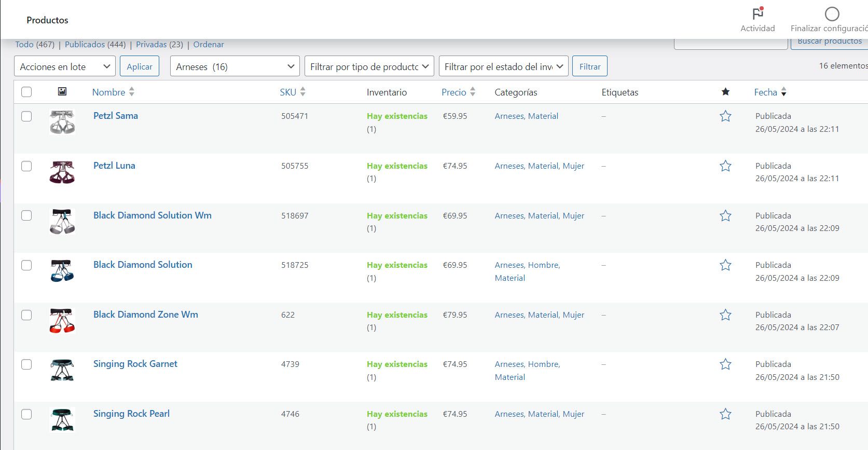Open Black Diamond Solution Wm product link
868x450 pixels.
(153, 215)
